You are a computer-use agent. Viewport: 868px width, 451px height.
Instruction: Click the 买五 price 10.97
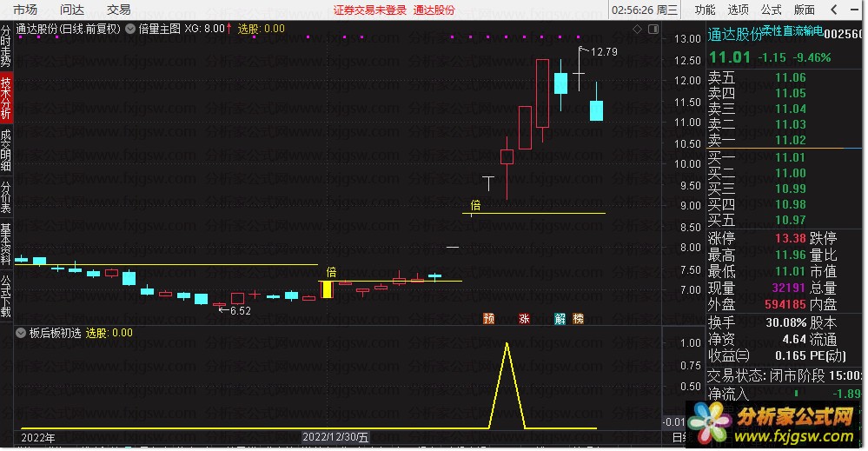click(790, 220)
